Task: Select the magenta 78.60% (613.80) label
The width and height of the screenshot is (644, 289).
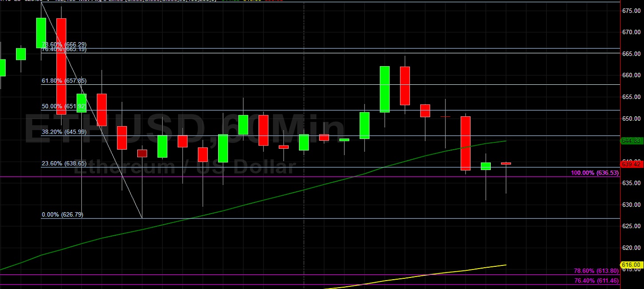Action: click(596, 271)
